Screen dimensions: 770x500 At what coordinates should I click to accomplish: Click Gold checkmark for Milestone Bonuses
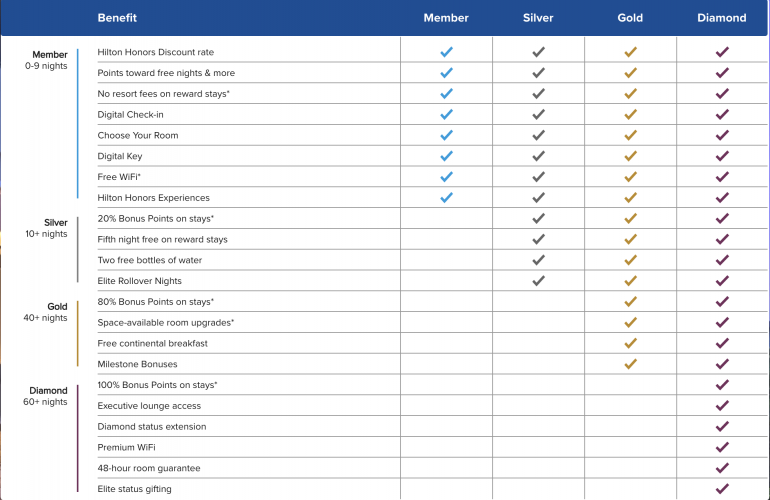[630, 364]
